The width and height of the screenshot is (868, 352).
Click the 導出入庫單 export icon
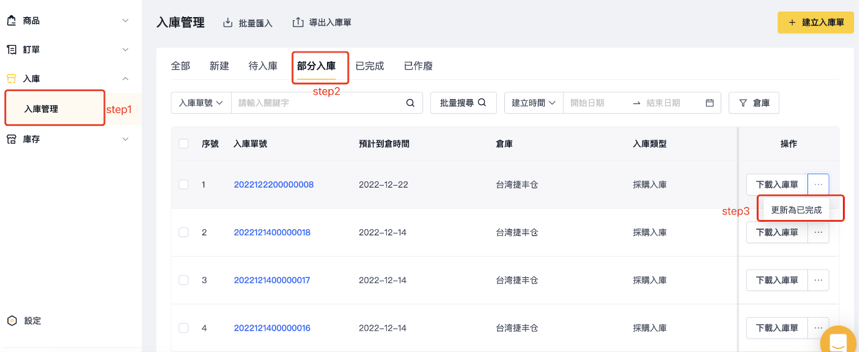click(298, 23)
